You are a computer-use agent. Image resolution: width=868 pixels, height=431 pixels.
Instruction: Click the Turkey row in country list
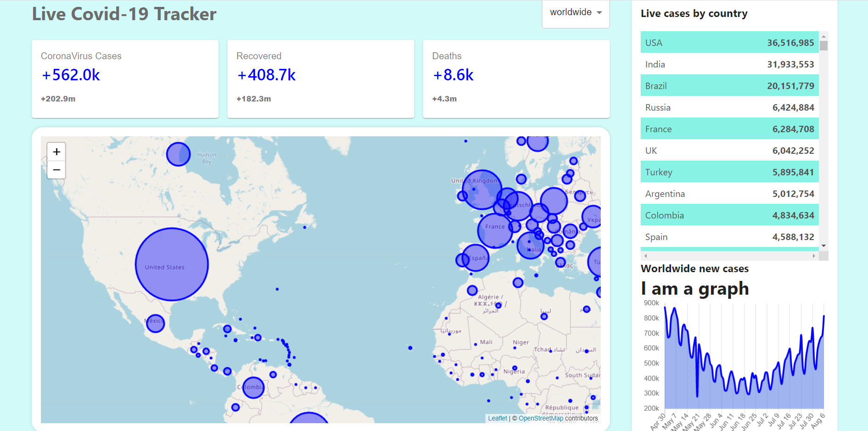pos(729,172)
